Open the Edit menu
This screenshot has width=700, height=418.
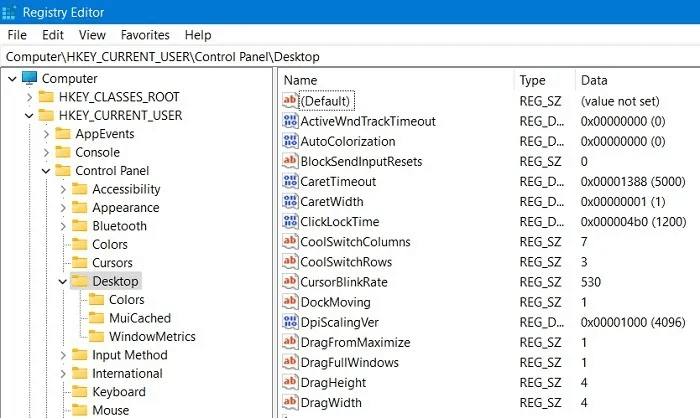[53, 34]
